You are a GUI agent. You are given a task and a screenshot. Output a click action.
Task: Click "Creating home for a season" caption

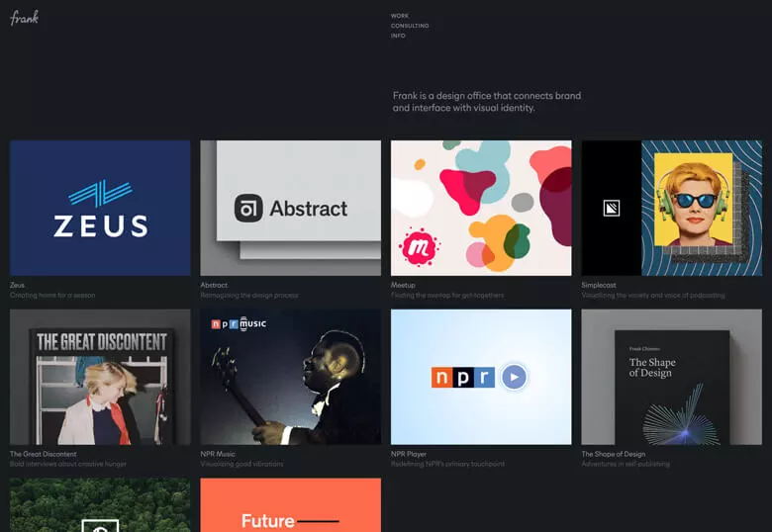click(52, 296)
